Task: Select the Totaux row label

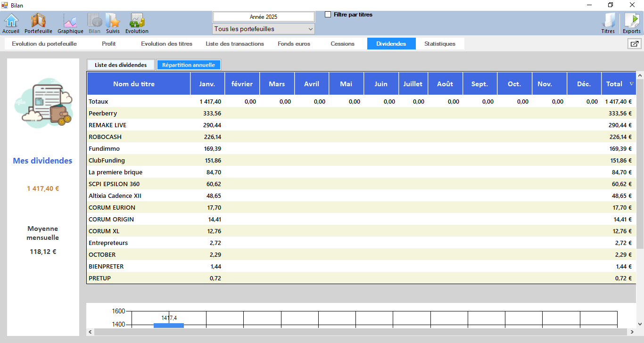Action: coord(99,101)
